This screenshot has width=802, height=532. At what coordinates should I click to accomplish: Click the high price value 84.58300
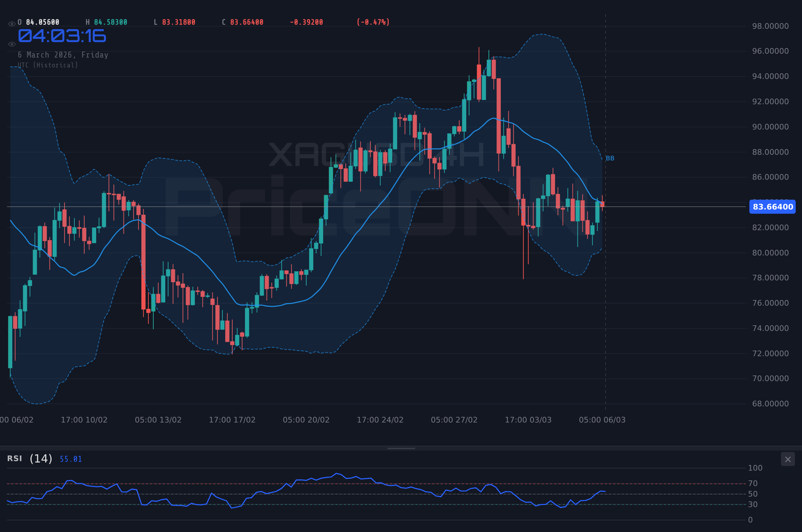(x=111, y=22)
